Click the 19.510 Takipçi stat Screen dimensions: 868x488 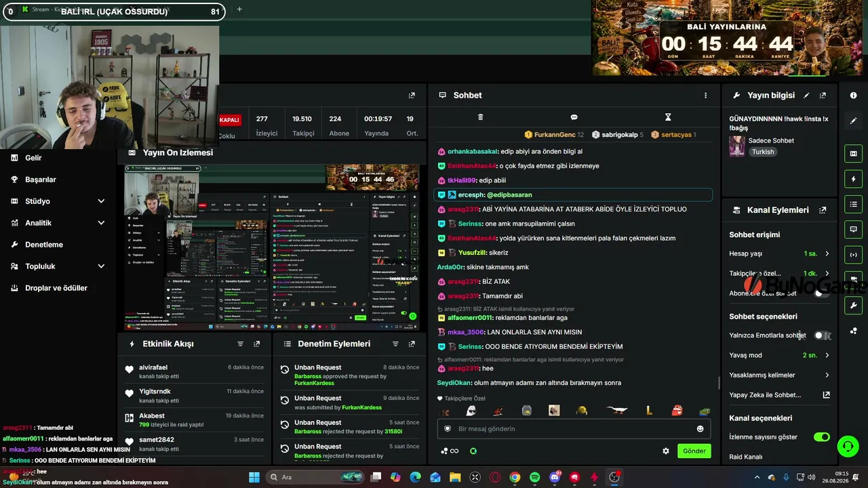click(x=302, y=125)
